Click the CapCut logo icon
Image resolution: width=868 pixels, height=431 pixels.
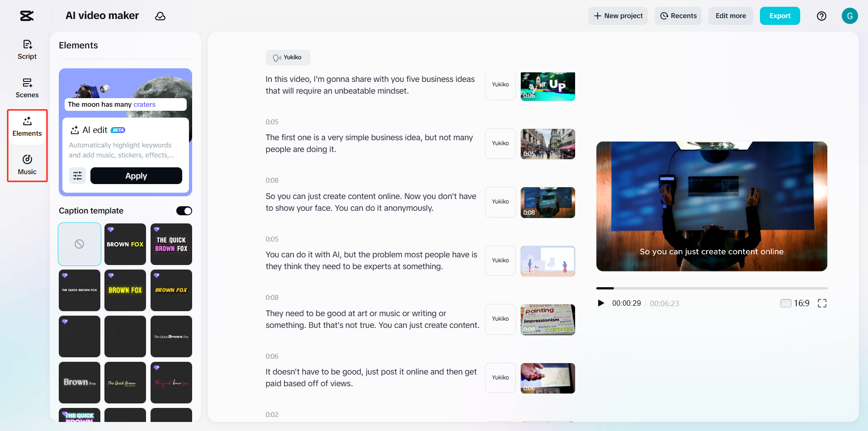pos(27,16)
